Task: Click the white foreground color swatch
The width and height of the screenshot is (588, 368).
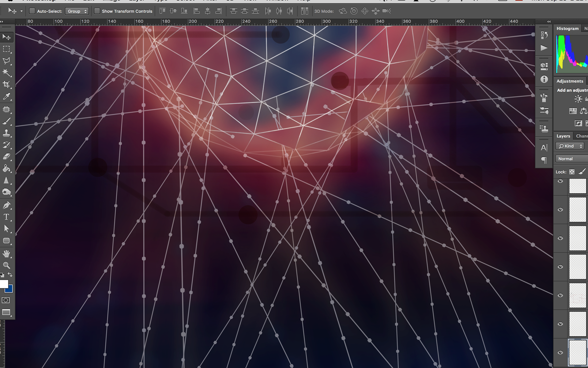Action: pos(3,284)
